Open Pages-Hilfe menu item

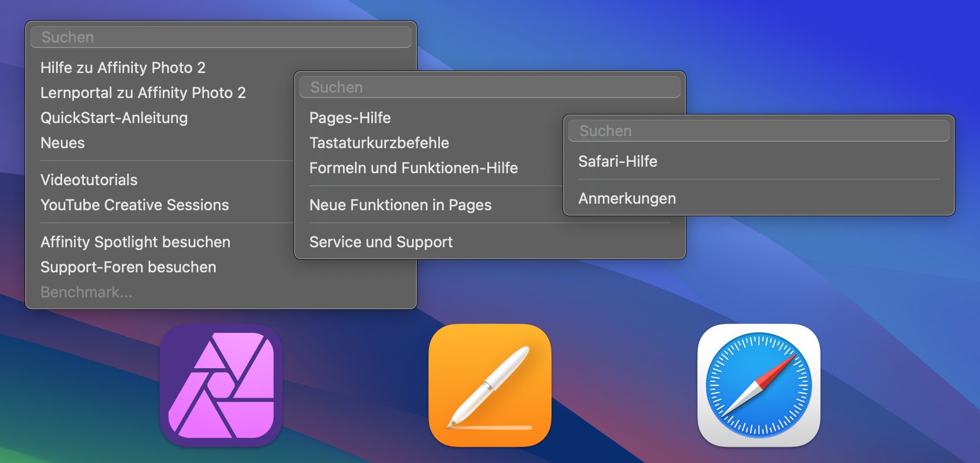350,118
